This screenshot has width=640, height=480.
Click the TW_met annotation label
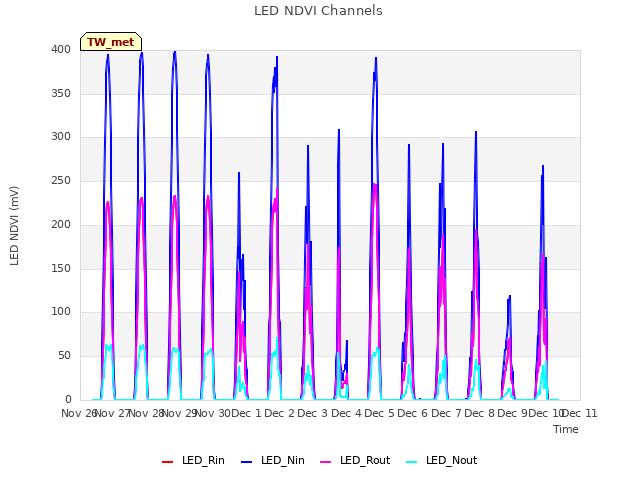point(111,42)
